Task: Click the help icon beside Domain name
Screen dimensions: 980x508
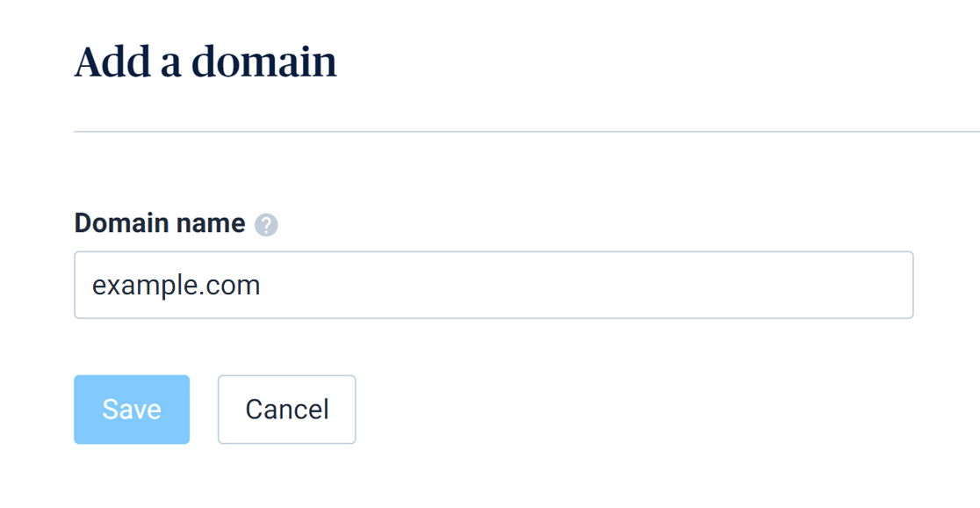Action: tap(266, 225)
